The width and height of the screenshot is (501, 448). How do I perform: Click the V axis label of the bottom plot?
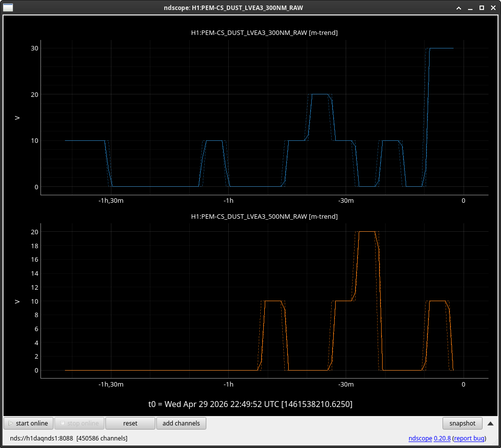[x=17, y=302]
